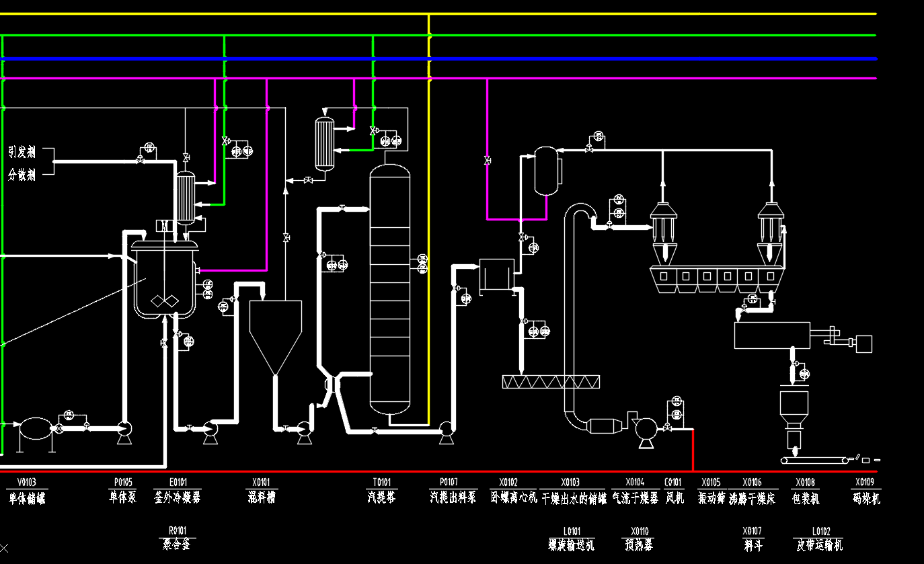The image size is (924, 564).
Task: Click the screw conveyor L0101 symbol
Action: (x=551, y=382)
